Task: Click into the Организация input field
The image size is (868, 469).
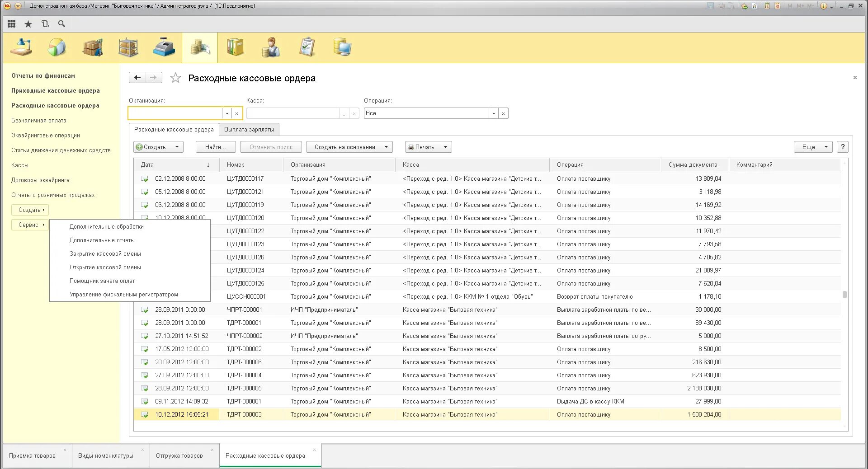Action: tap(175, 113)
